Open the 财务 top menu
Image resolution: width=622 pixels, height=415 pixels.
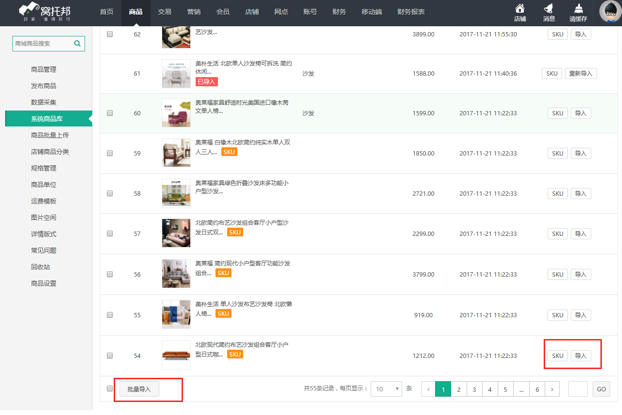pyautogui.click(x=339, y=12)
